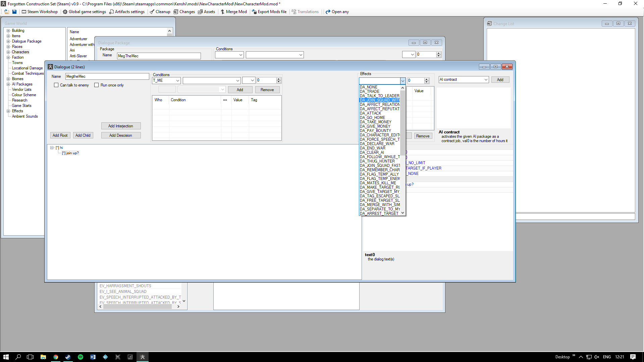This screenshot has width=644, height=362.
Task: Expand the Characters tree node
Action: 8,52
